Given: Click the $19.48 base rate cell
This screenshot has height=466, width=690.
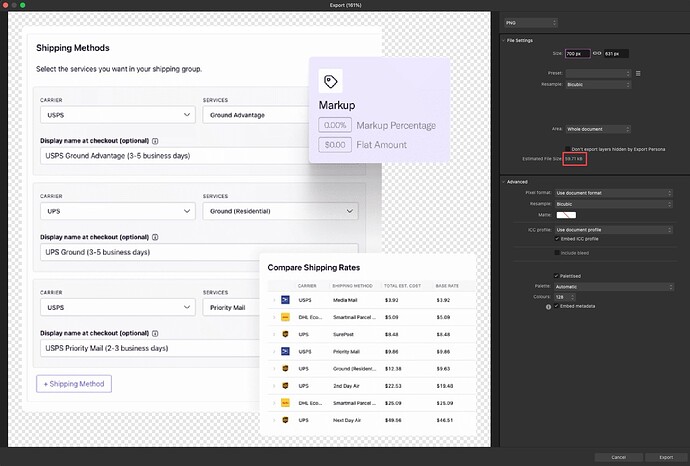Looking at the screenshot, I should click(444, 386).
